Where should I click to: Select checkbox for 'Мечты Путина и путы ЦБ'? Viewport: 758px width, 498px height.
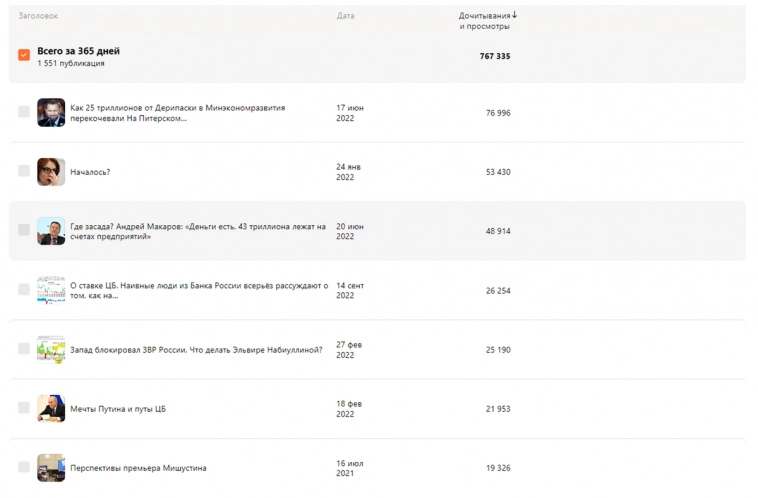click(x=24, y=408)
